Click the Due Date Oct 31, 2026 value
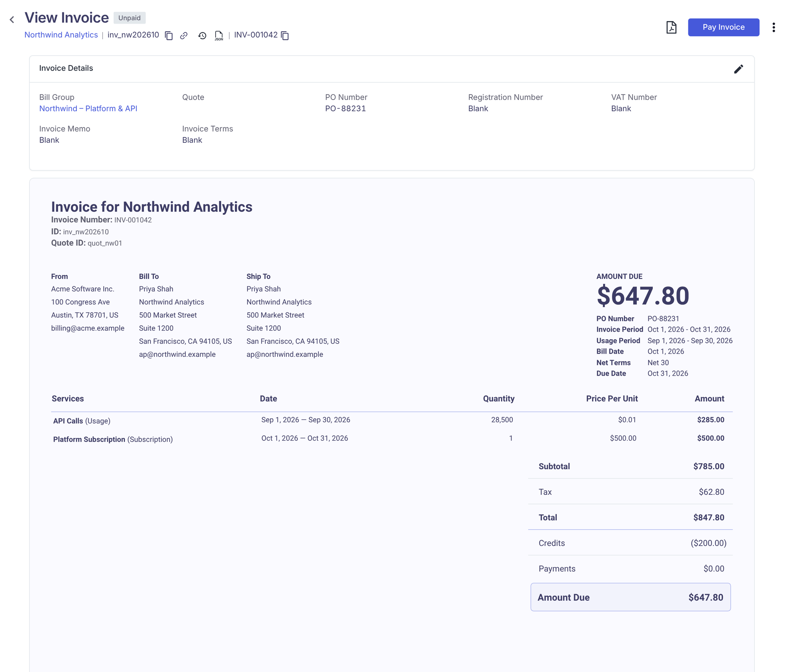The image size is (800, 672). point(668,374)
